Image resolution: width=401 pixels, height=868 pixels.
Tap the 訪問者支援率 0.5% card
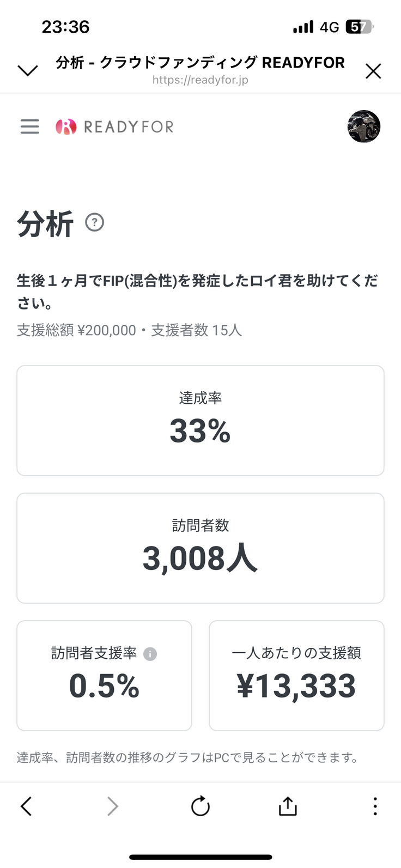coord(104,676)
